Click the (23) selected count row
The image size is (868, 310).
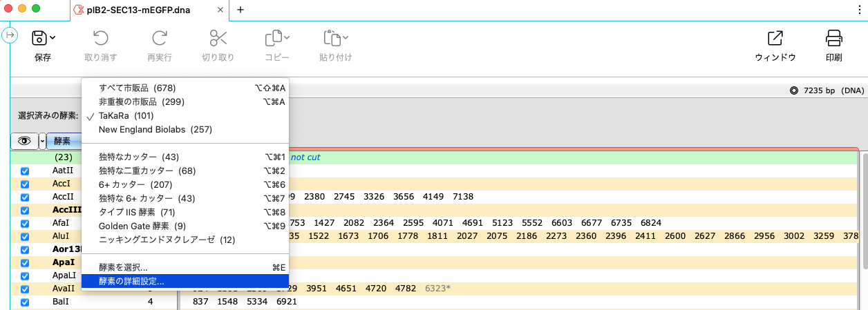[63, 157]
